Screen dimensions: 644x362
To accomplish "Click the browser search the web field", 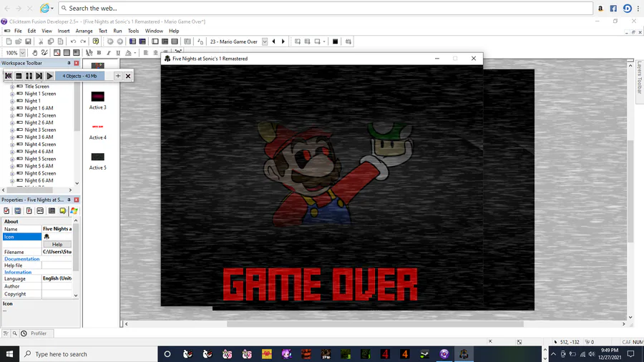I will click(x=326, y=8).
